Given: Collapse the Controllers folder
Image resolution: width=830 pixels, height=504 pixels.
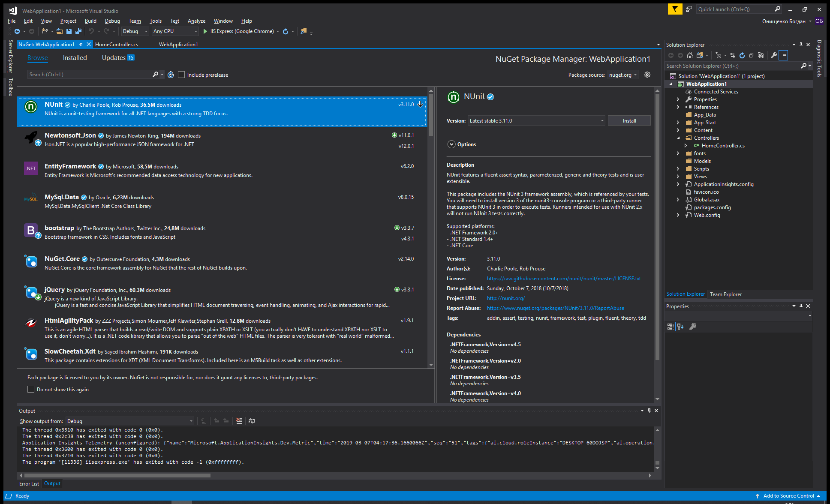Looking at the screenshot, I should coord(678,138).
